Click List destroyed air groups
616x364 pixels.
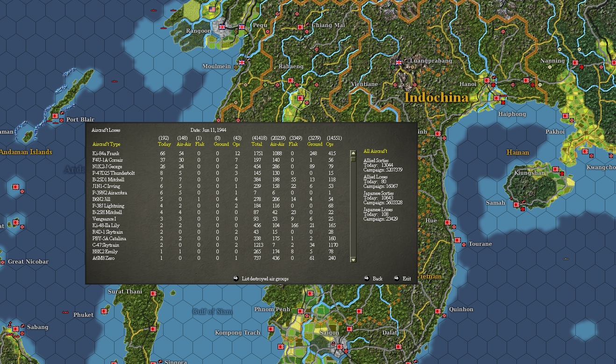point(261,278)
